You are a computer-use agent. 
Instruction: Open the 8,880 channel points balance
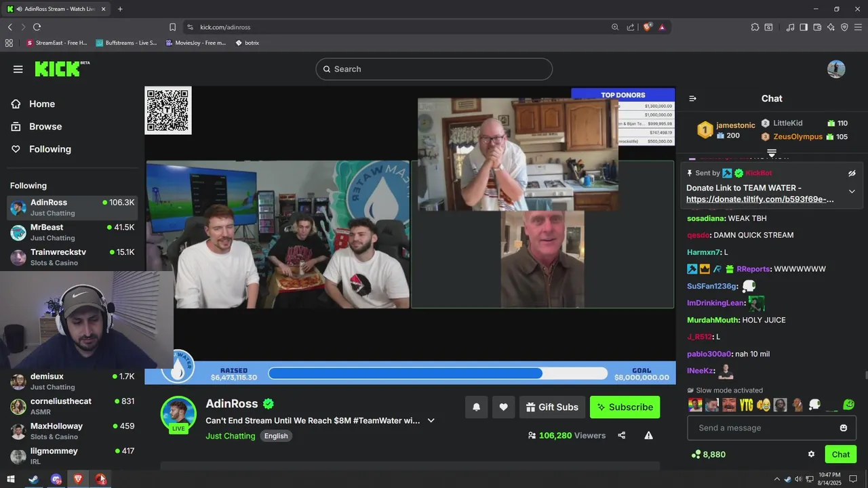tap(709, 454)
